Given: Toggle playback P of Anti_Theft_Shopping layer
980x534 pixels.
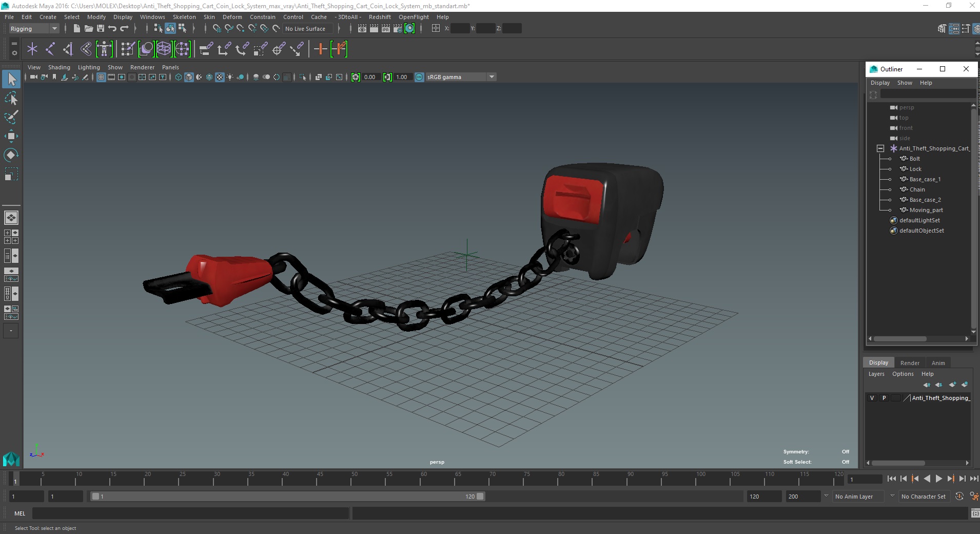Looking at the screenshot, I should 884,398.
